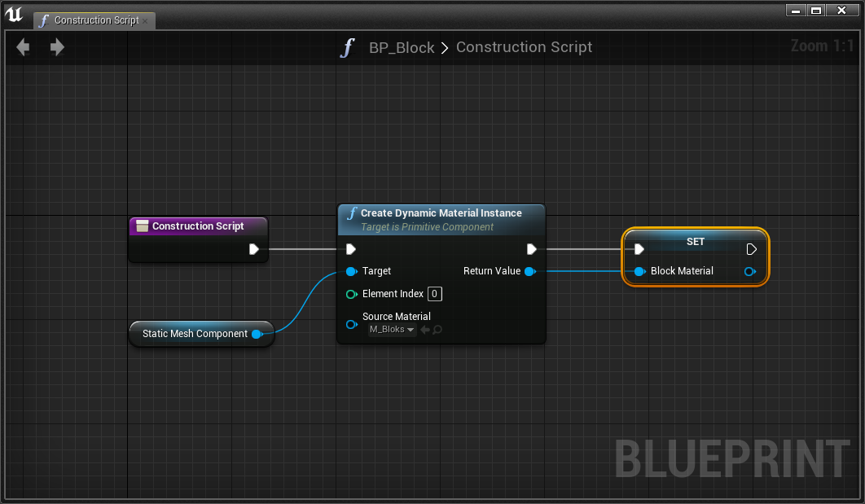The height and width of the screenshot is (504, 865).
Task: Open the BP_Block breadcrumb link
Action: coord(402,48)
